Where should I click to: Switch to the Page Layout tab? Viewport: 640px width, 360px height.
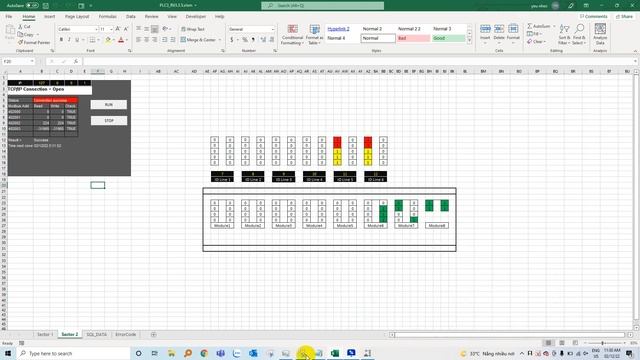click(x=77, y=17)
